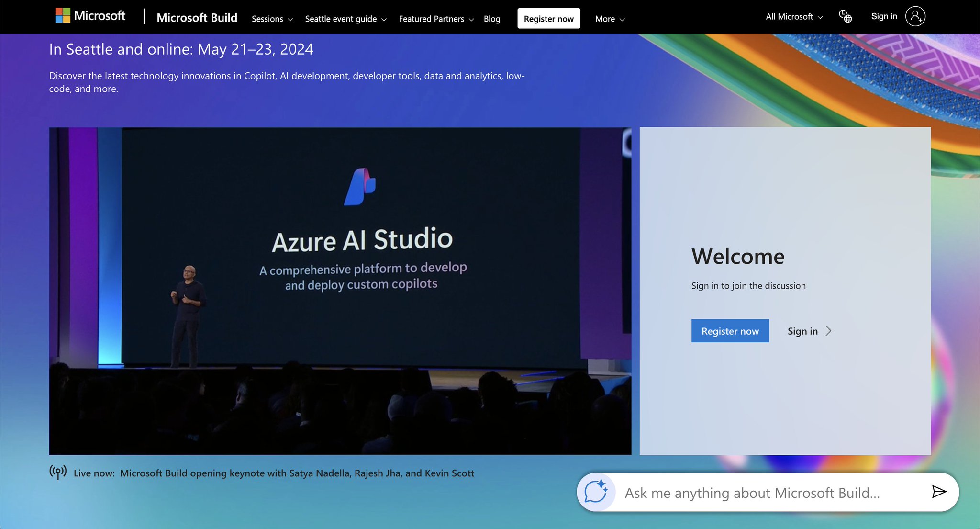This screenshot has width=980, height=529.
Task: Click Sign in in the top header
Action: [884, 16]
